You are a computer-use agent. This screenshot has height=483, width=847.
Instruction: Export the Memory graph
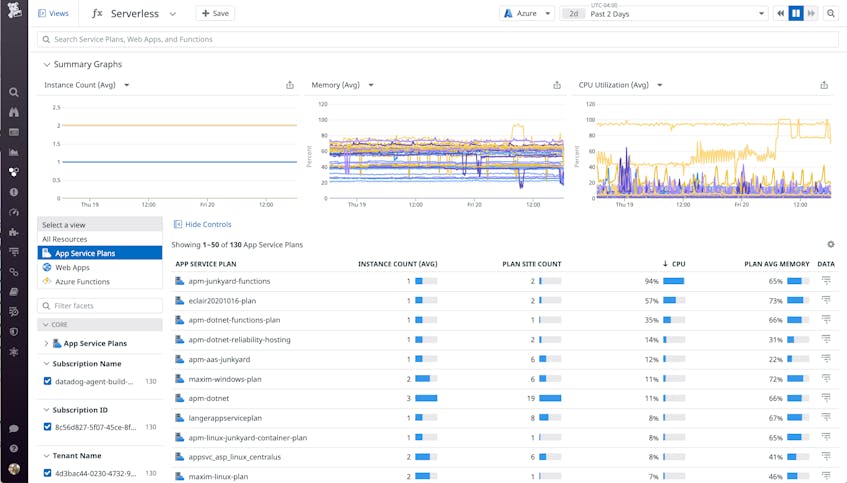557,85
